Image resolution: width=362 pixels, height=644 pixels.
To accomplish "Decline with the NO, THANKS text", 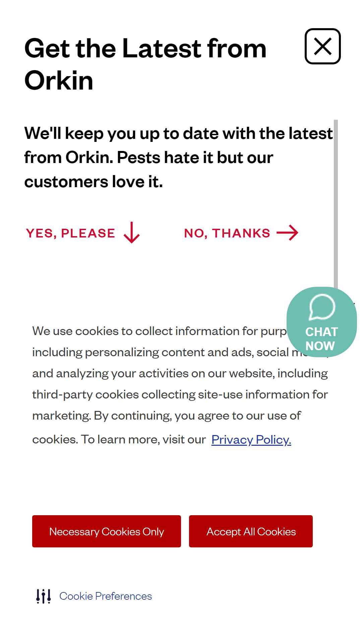I will click(227, 233).
